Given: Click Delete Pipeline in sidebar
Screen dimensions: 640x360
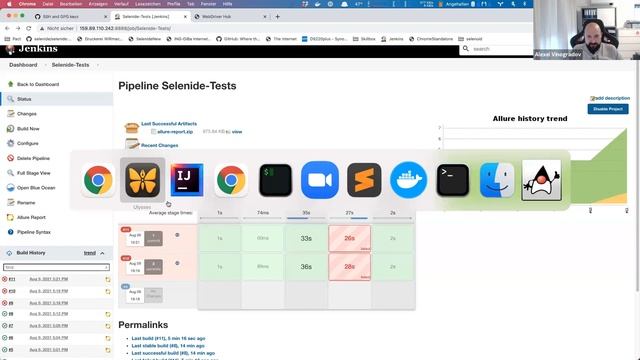Looking at the screenshot, I should point(33,158).
